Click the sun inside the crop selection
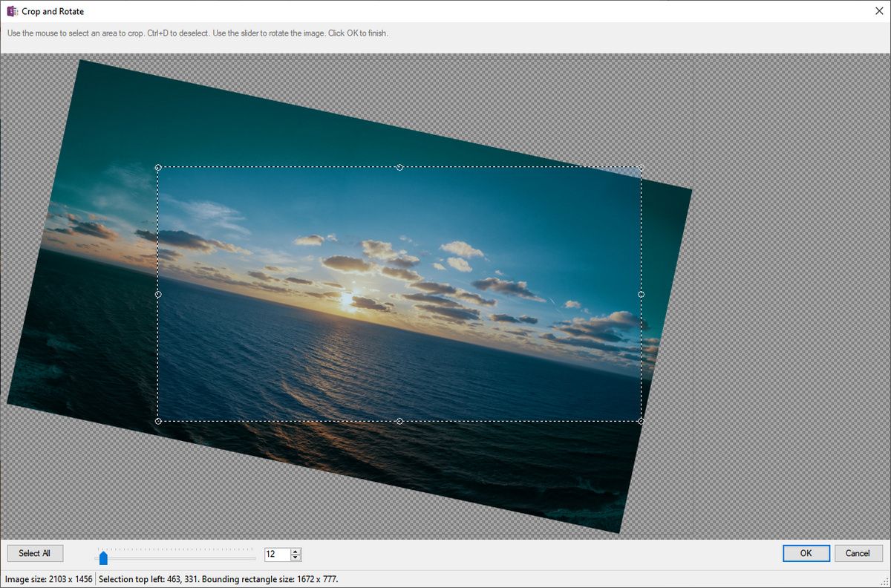The height and width of the screenshot is (588, 891). coord(346,298)
